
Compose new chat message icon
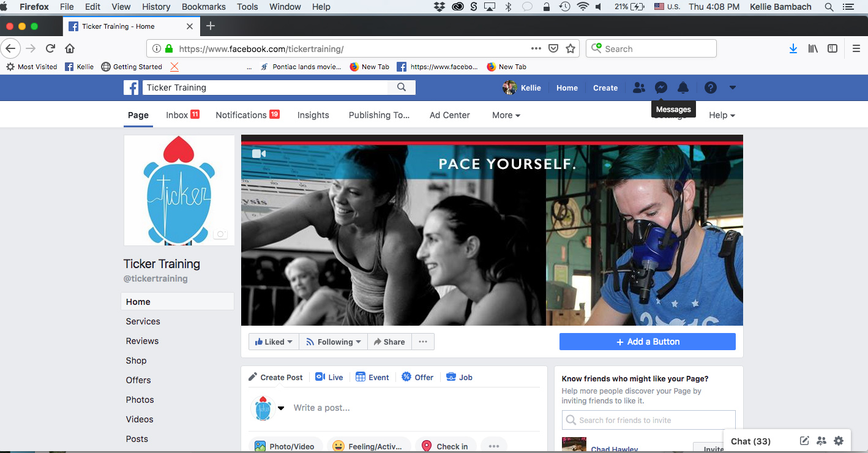(x=804, y=441)
